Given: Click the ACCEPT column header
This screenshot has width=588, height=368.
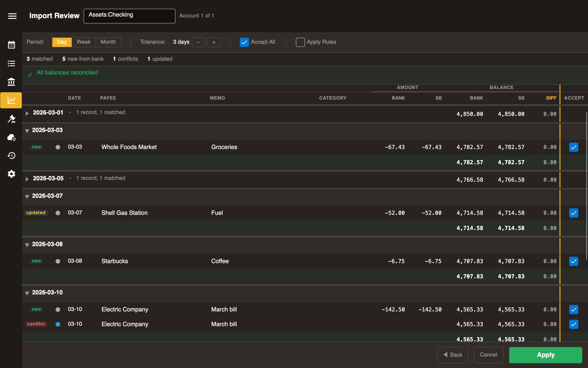Looking at the screenshot, I should click(x=574, y=98).
